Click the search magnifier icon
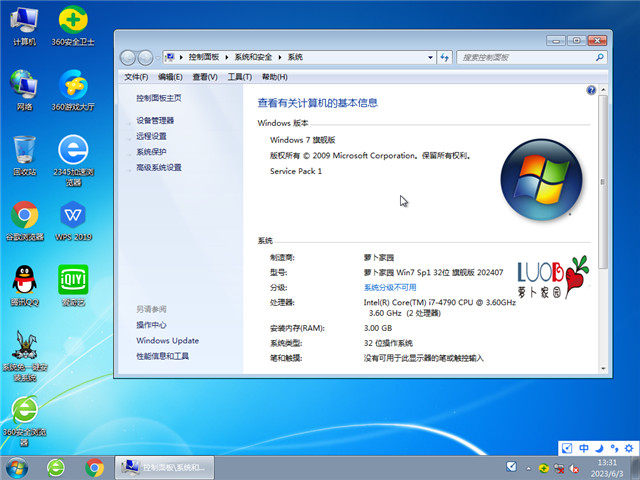 600,58
